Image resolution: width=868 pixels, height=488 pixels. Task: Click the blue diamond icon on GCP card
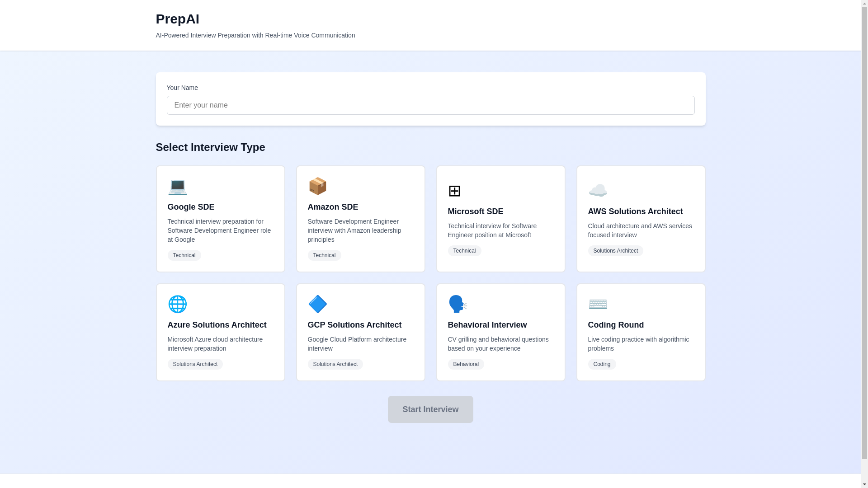point(317,304)
